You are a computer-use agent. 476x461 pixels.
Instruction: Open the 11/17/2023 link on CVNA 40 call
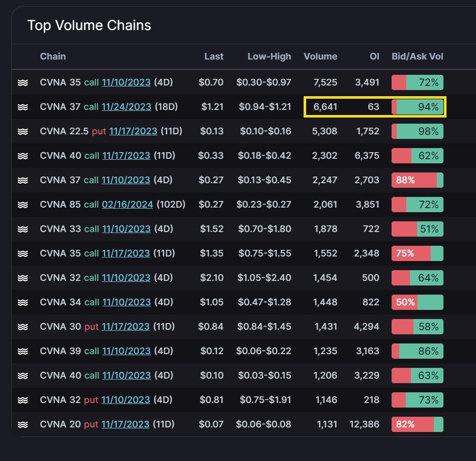(x=126, y=156)
